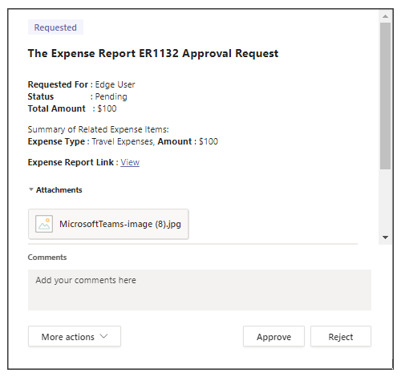
Task: Click the scrollbar up arrow
Action: pyautogui.click(x=385, y=16)
